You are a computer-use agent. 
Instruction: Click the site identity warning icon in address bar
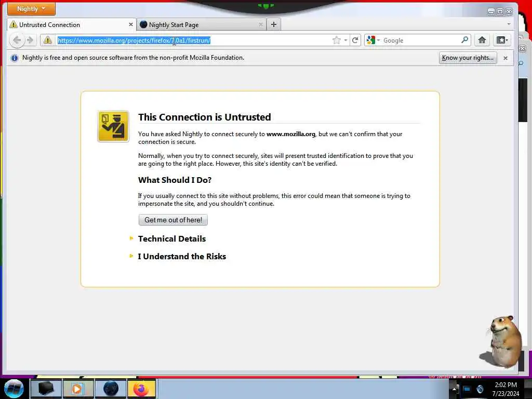(47, 41)
